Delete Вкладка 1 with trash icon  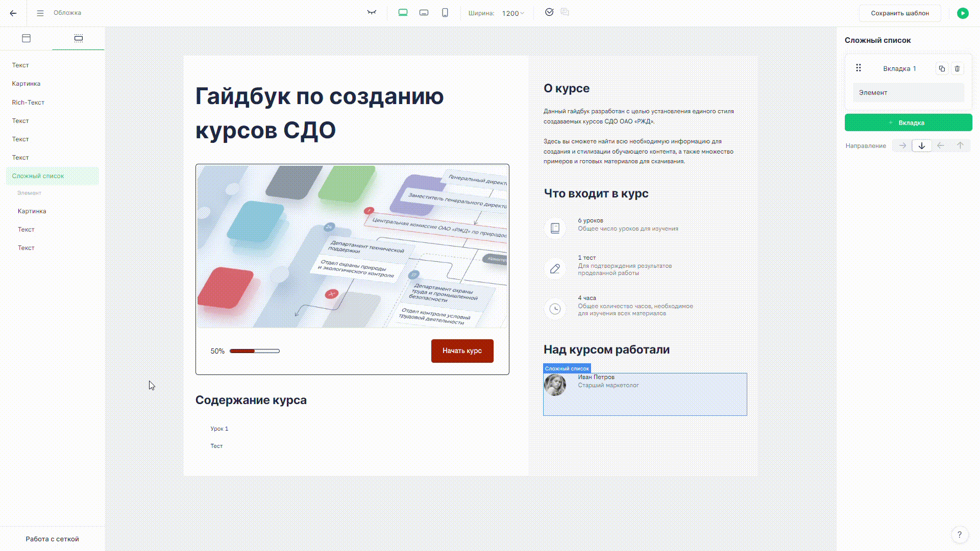(x=957, y=68)
